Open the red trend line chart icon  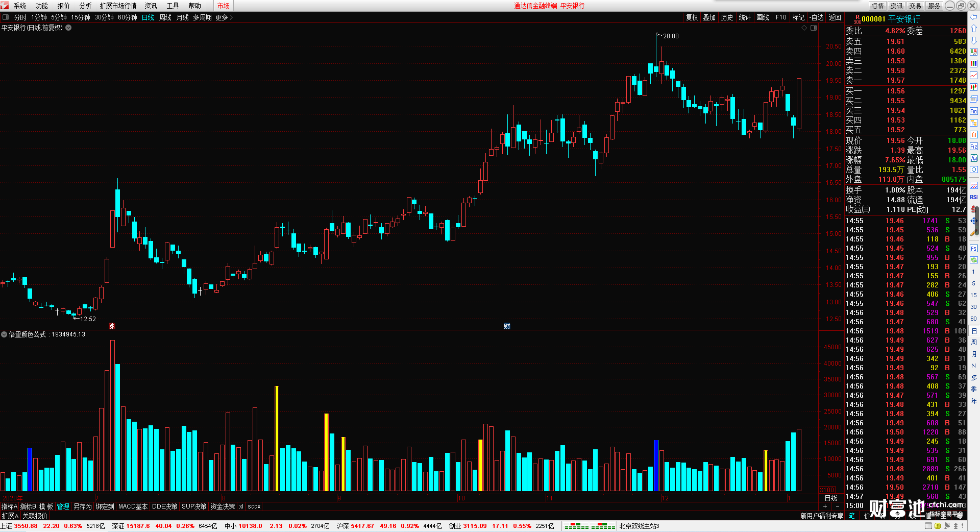pos(974,76)
